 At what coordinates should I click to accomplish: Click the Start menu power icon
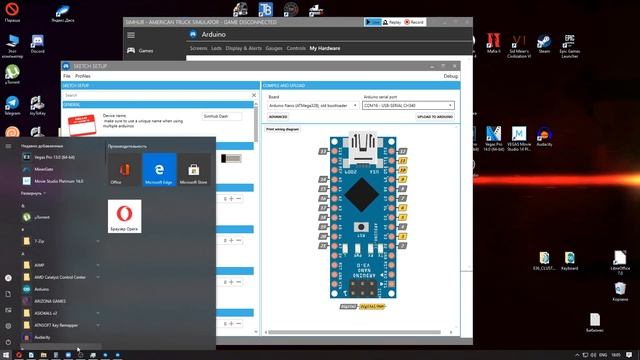8,342
